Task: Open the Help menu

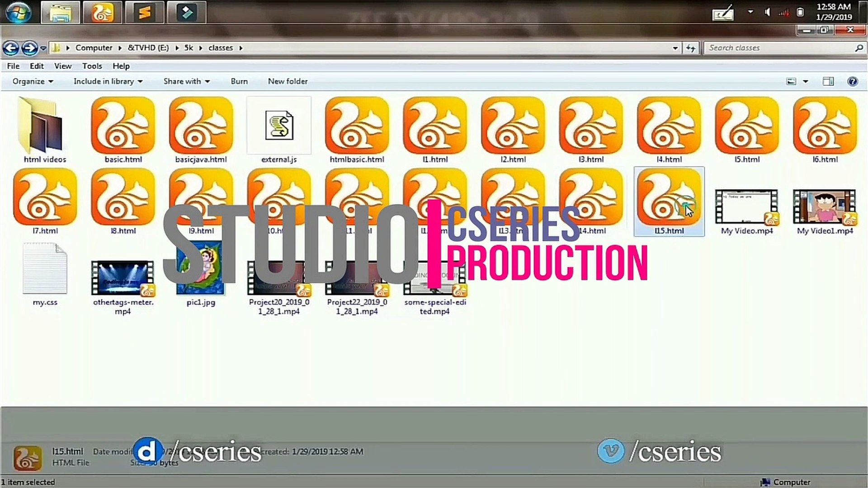Action: coord(121,66)
